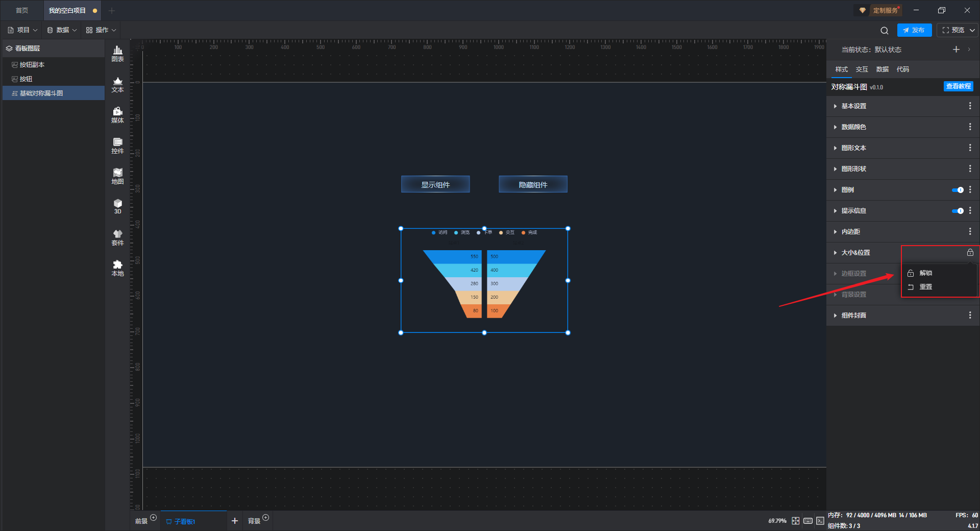Open the more options menu for 基本设置
The image size is (980, 531).
tap(970, 106)
